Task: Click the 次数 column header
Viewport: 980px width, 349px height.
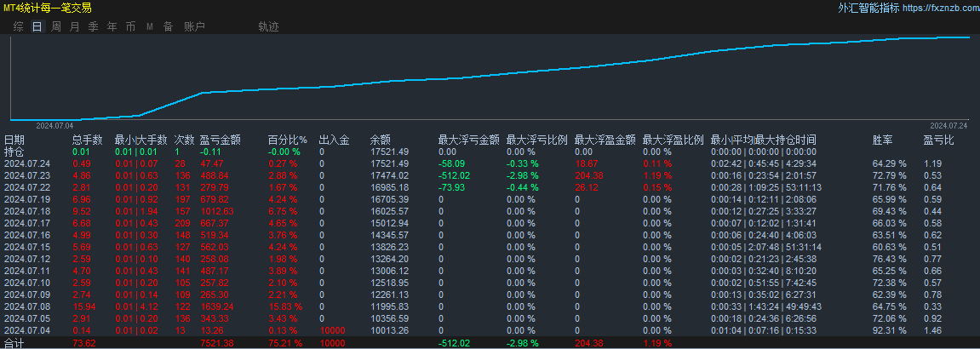Action: tap(185, 140)
